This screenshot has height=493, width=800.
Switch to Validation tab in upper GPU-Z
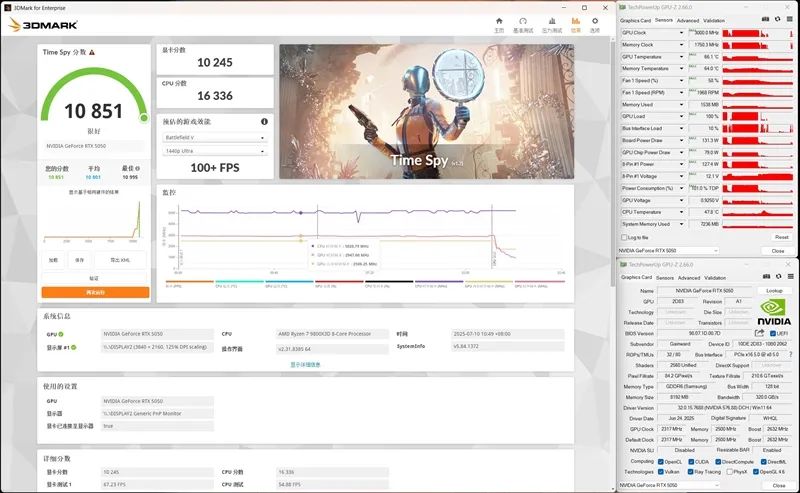coord(714,20)
